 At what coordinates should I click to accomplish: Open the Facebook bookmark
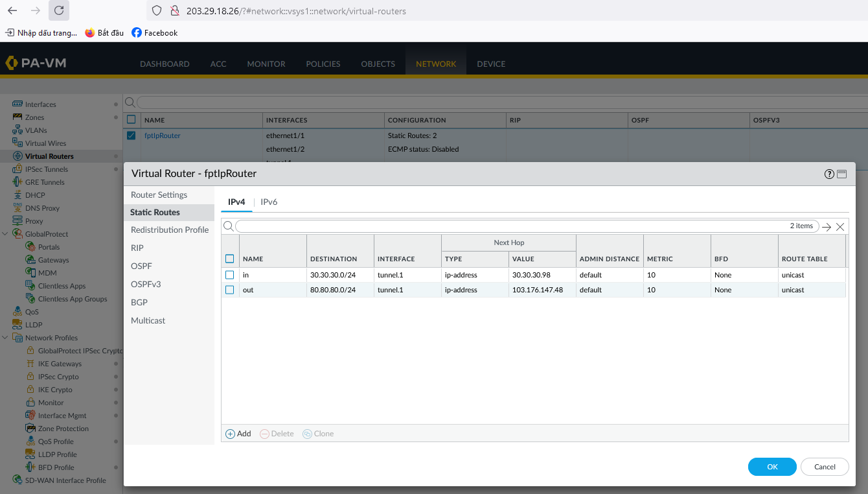click(x=154, y=32)
